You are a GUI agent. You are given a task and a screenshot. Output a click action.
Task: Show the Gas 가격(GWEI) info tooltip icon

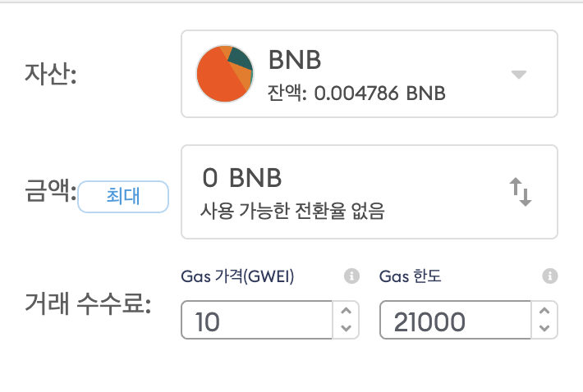[351, 276]
